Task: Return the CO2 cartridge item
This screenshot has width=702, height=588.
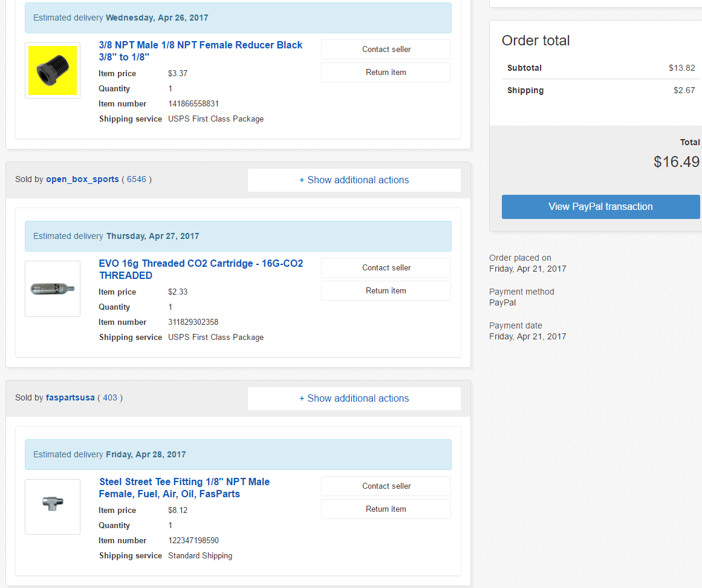Action: coord(386,290)
